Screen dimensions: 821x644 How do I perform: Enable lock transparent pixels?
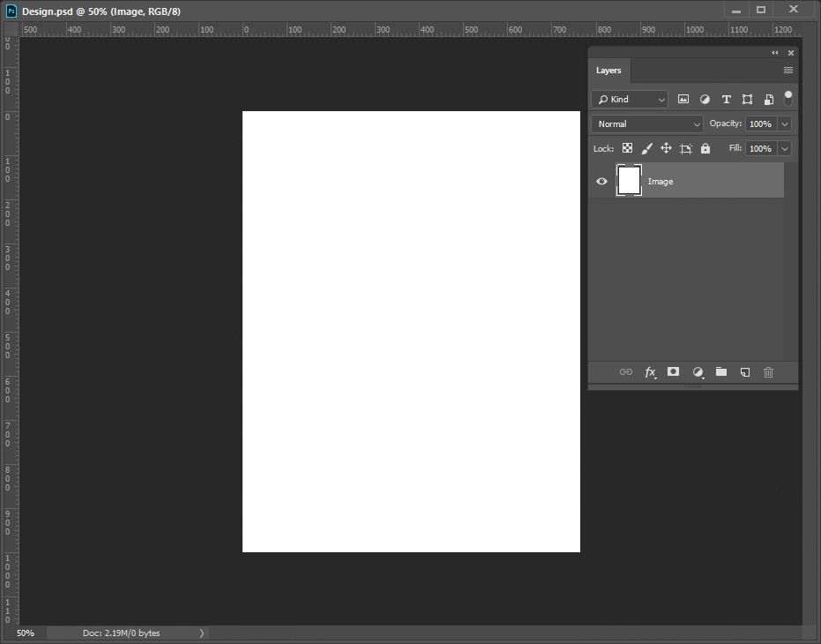coord(627,148)
